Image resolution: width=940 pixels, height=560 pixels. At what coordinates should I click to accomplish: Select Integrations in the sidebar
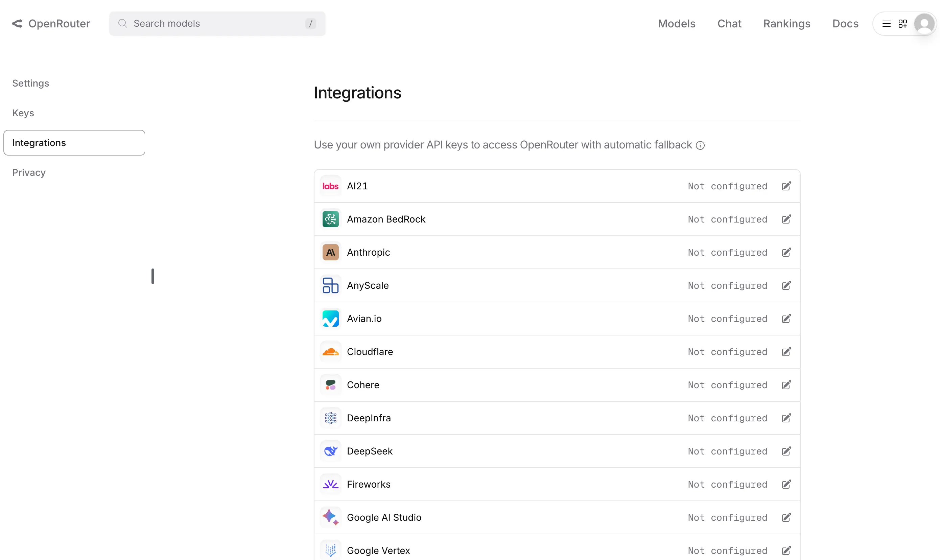click(x=74, y=143)
